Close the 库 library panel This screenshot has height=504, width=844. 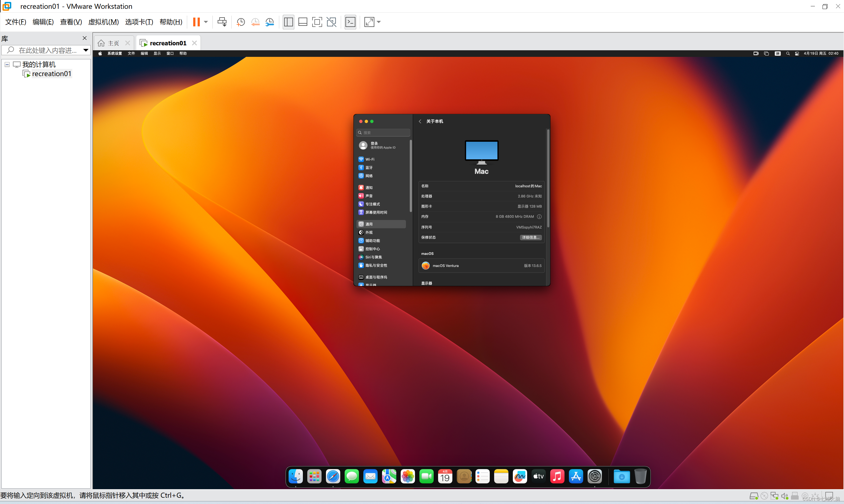coord(85,38)
